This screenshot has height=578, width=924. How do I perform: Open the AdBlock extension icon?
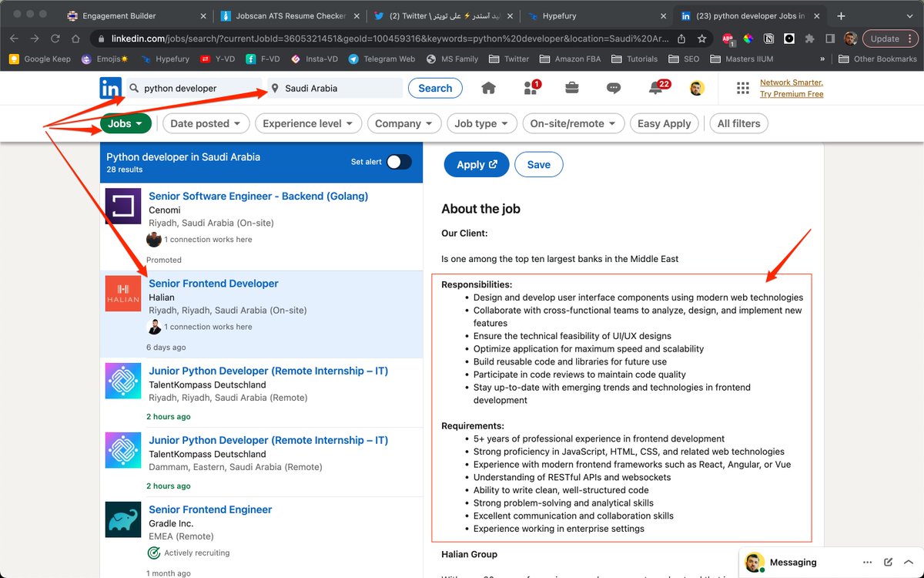pos(728,39)
